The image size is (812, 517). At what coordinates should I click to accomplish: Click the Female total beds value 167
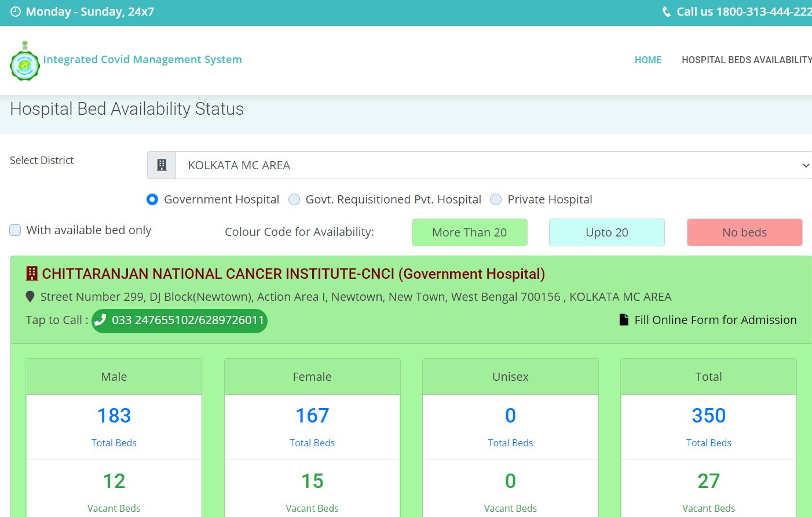pyautogui.click(x=312, y=416)
